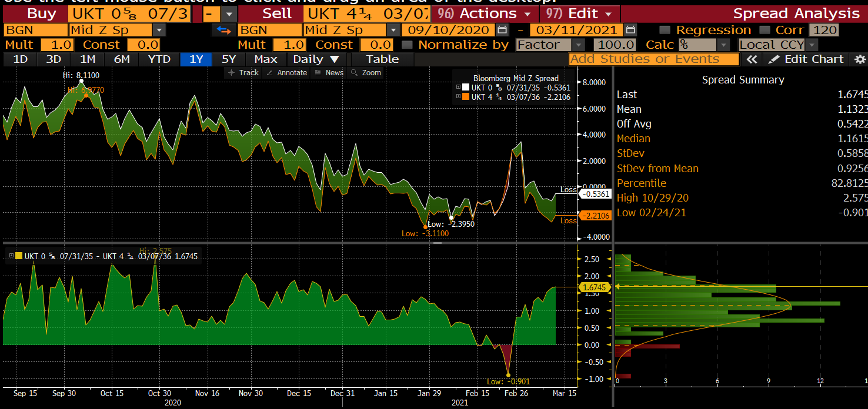868x409 pixels.
Task: Switch to Table view
Action: point(382,59)
